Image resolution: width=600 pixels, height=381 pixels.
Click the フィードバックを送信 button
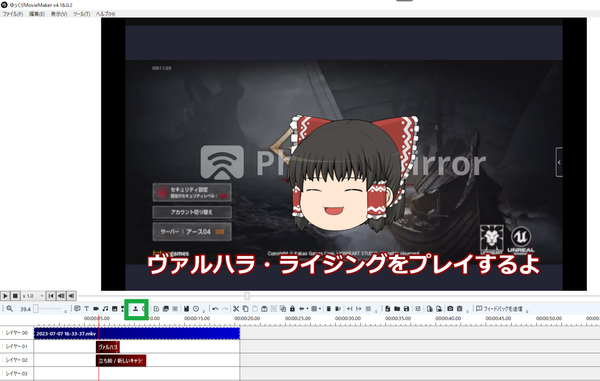click(x=499, y=309)
